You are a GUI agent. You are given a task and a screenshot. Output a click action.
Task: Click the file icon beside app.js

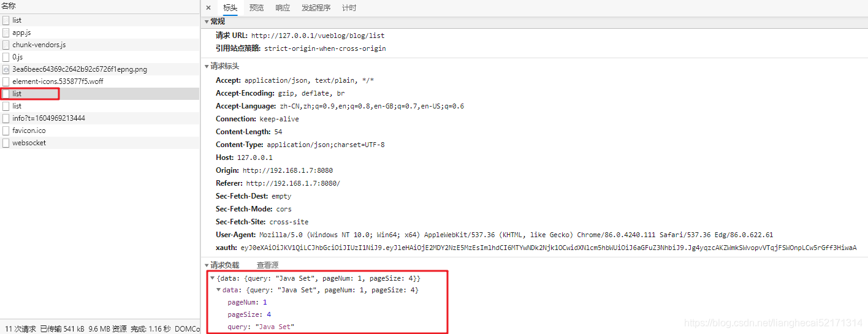pyautogui.click(x=6, y=32)
